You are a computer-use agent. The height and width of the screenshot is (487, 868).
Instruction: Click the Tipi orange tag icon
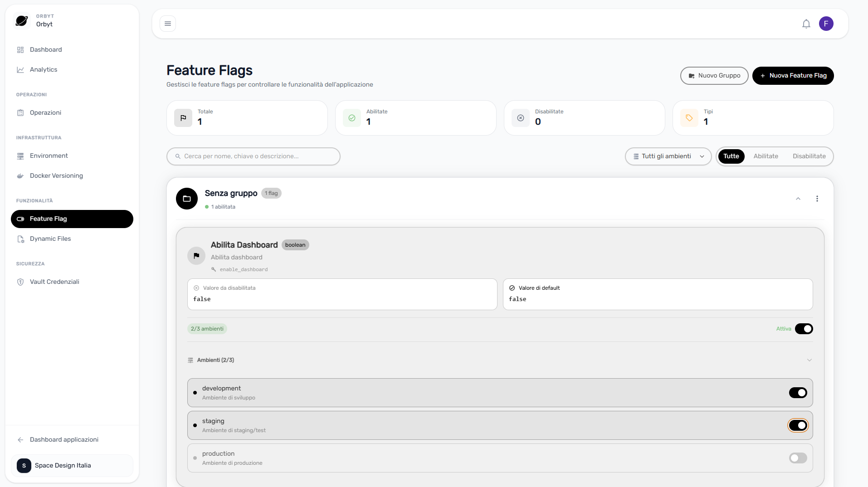tap(689, 118)
